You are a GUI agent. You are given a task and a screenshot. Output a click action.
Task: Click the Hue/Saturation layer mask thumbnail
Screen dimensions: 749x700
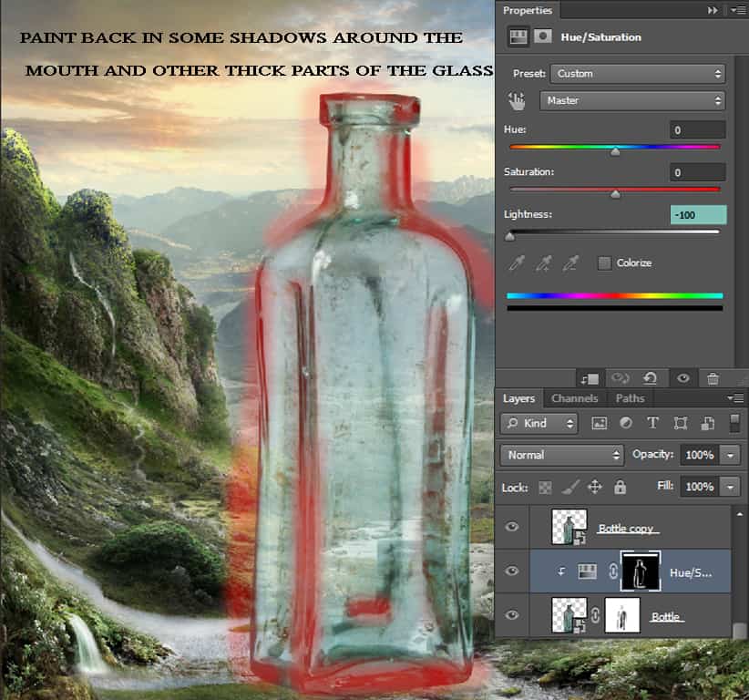640,571
